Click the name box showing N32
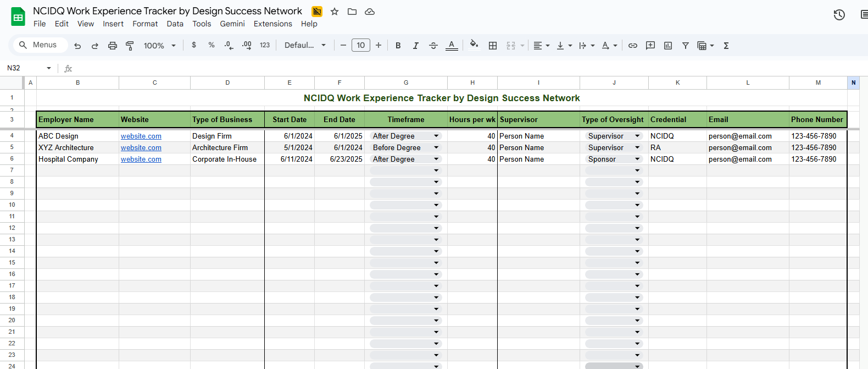 pyautogui.click(x=29, y=68)
